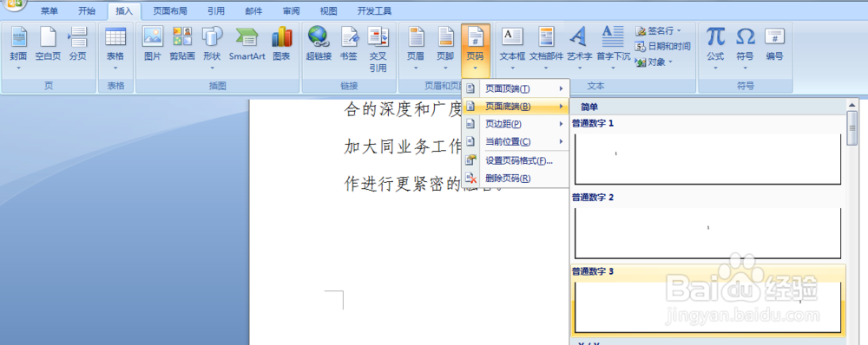The image size is (868, 345).
Task: Insert a cross-reference (交叉引用)
Action: [378, 49]
